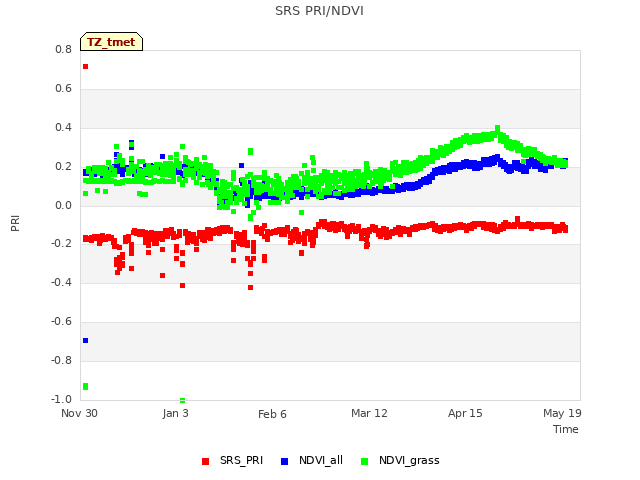Click the 0.4 y-axis tick label
Viewport: 640px width, 480px height.
click(x=63, y=127)
